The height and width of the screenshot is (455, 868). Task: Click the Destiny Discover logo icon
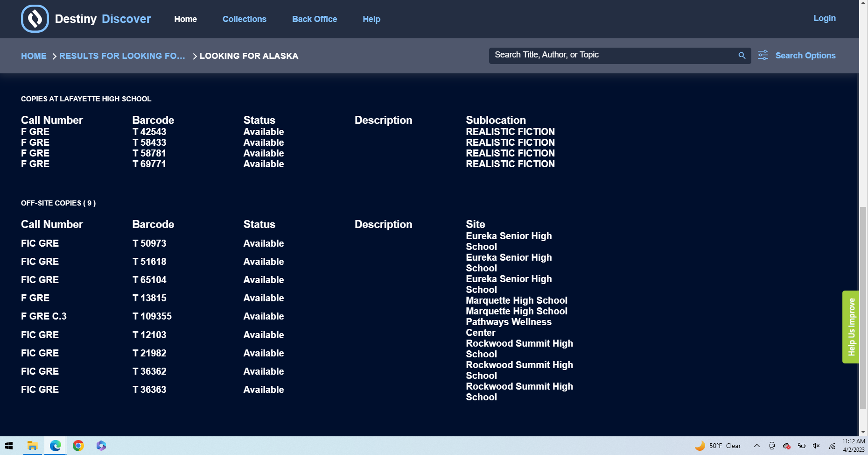pos(35,19)
